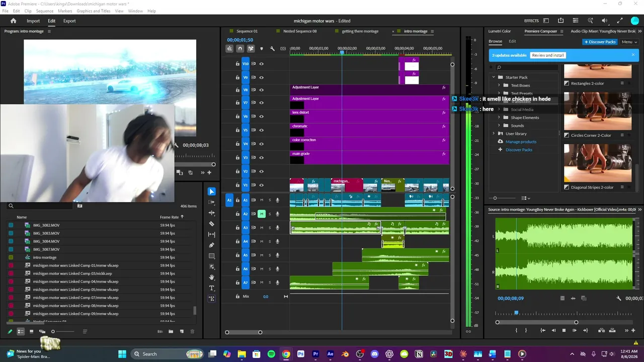Switch to Sequence 01 timeline tab
The image size is (644, 362).
click(x=247, y=31)
